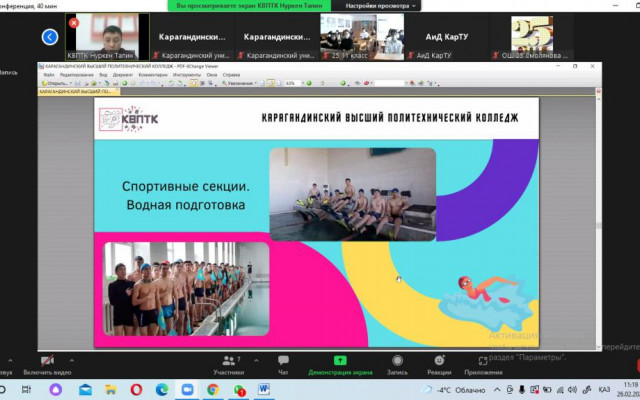Screen dimensions: 640x400
Task: Open Microsoft Word from the taskbar
Action: (x=264, y=389)
